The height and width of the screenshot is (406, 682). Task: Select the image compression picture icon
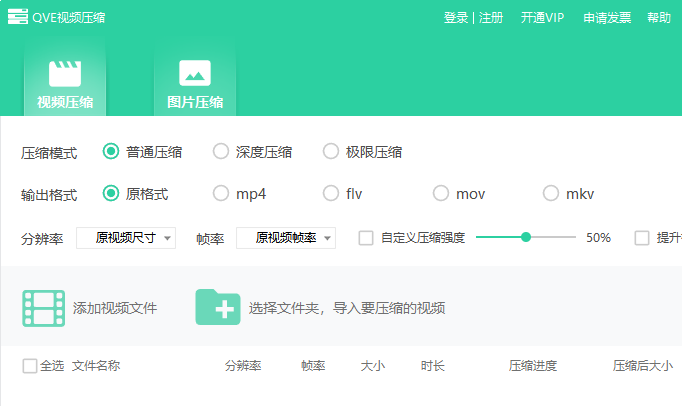tap(194, 72)
